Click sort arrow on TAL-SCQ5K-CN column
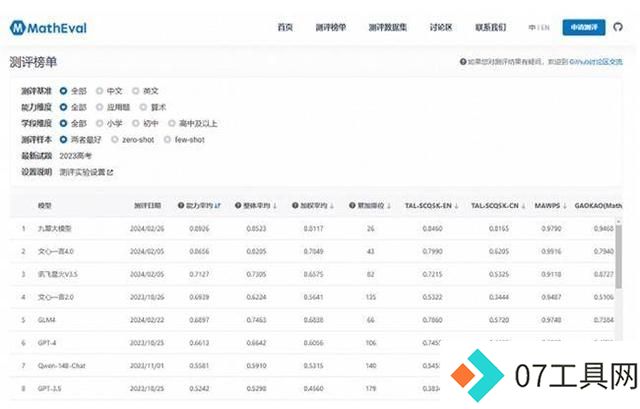 (523, 206)
